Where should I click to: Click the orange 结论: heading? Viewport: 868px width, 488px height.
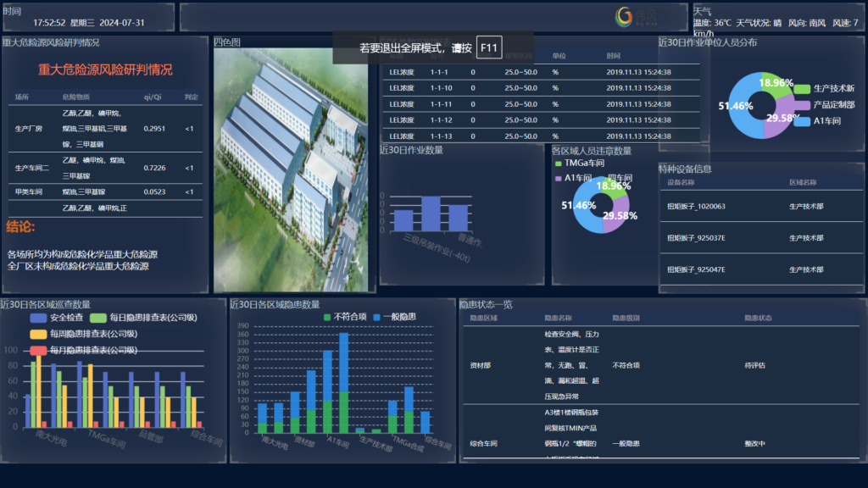pyautogui.click(x=20, y=226)
